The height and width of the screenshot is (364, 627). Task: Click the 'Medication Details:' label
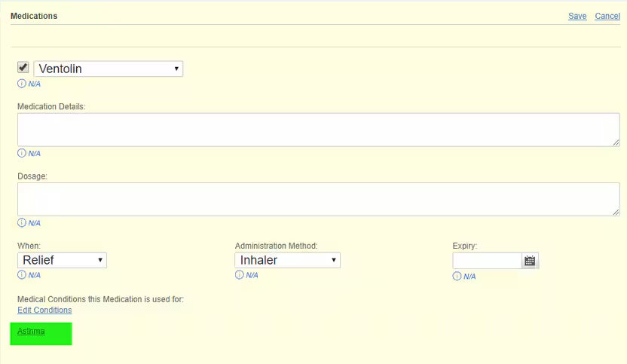point(51,106)
